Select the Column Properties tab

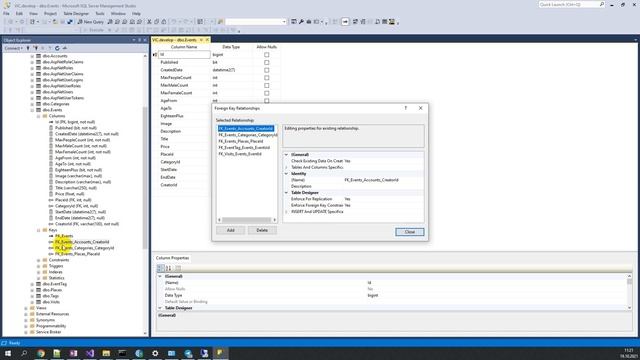point(172,258)
